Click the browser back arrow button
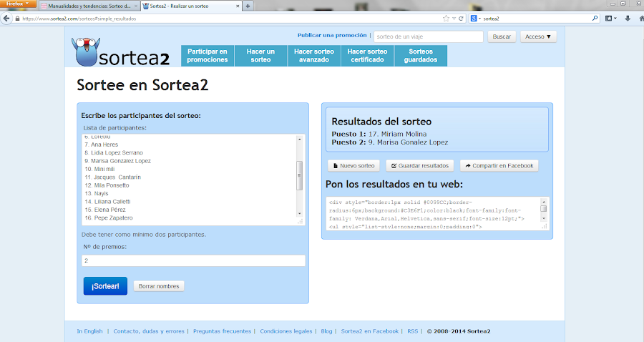Image resolution: width=644 pixels, height=342 pixels. [x=6, y=19]
